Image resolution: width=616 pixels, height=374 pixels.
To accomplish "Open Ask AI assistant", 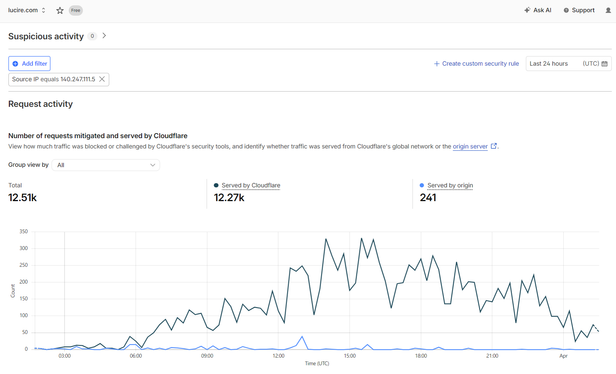I will click(x=537, y=10).
